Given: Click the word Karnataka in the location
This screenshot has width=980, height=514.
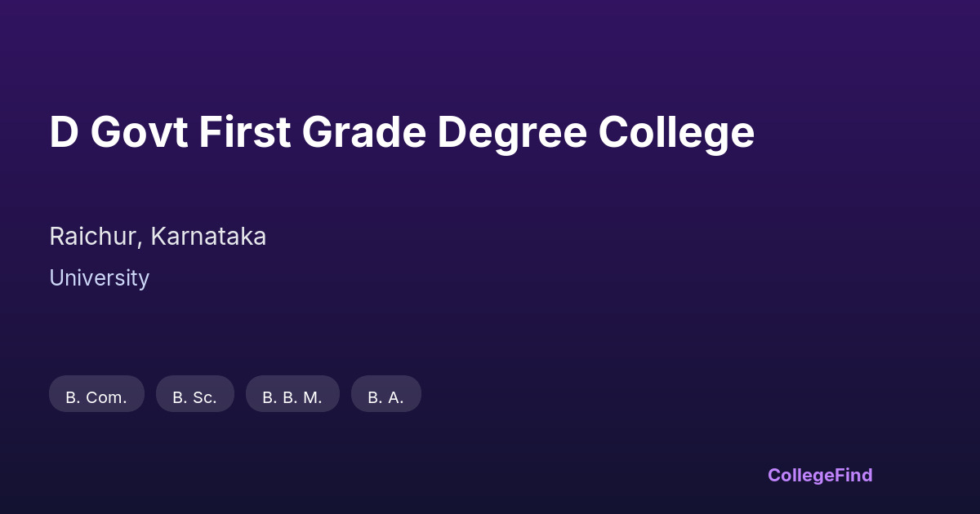Looking at the screenshot, I should (x=208, y=237).
